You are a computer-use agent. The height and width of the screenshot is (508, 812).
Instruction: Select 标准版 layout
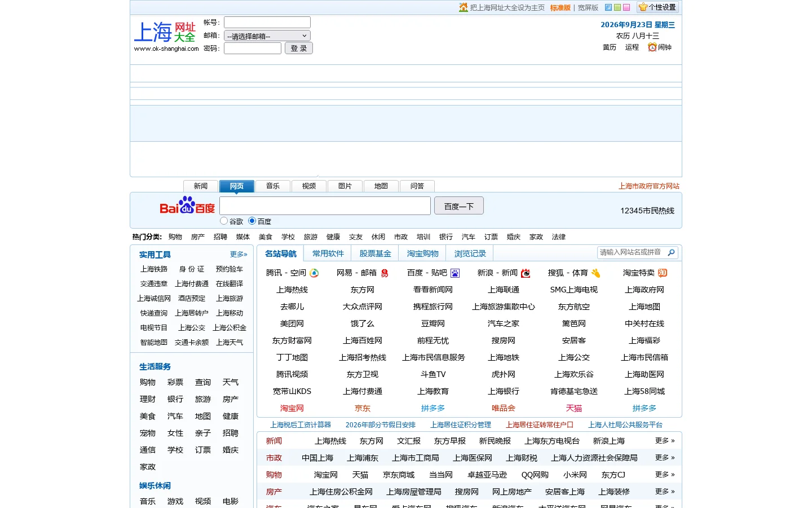[561, 8]
